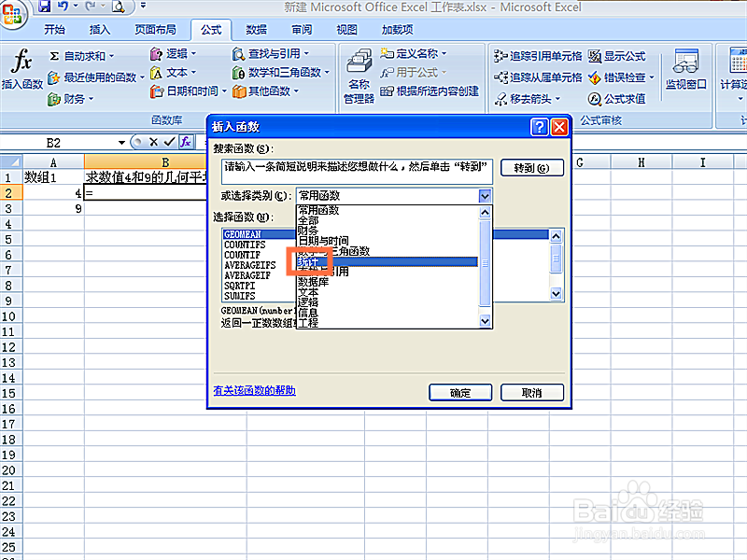747x560 pixels.
Task: Click the 取消 (Cancel) button
Action: 531,393
